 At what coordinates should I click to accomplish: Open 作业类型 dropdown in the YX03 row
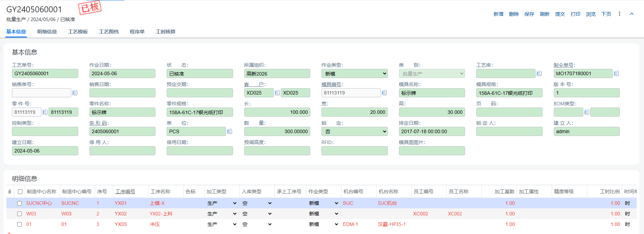324,224
